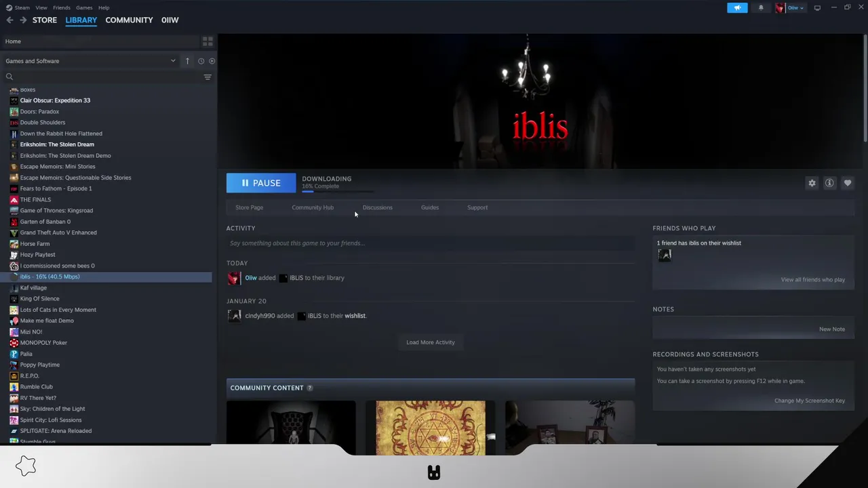This screenshot has height=488, width=868.
Task: Go back with the left arrow
Action: point(9,20)
